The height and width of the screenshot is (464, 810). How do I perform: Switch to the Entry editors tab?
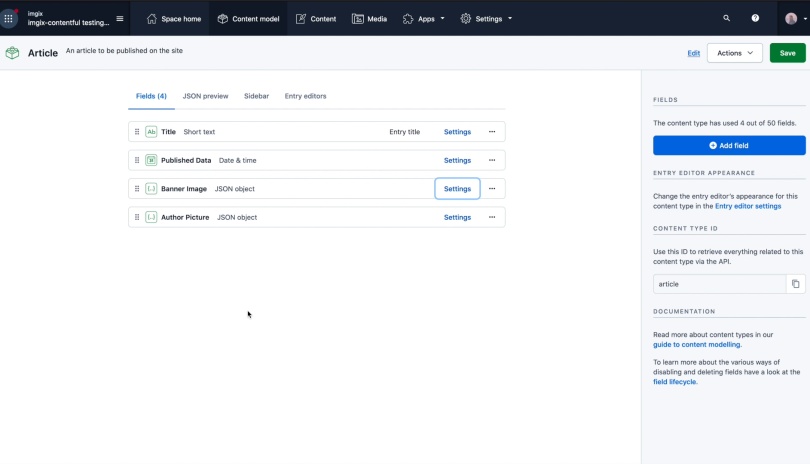point(305,96)
